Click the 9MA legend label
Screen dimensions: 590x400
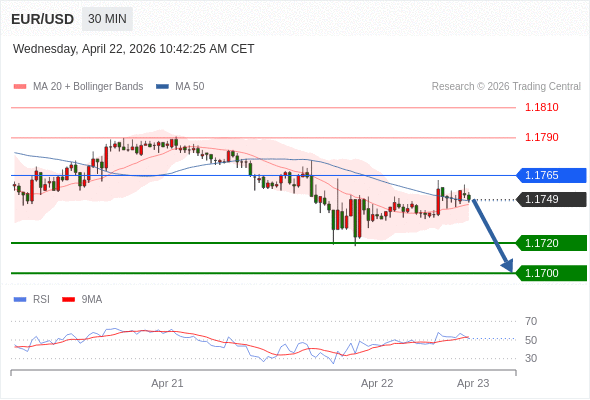[92, 300]
